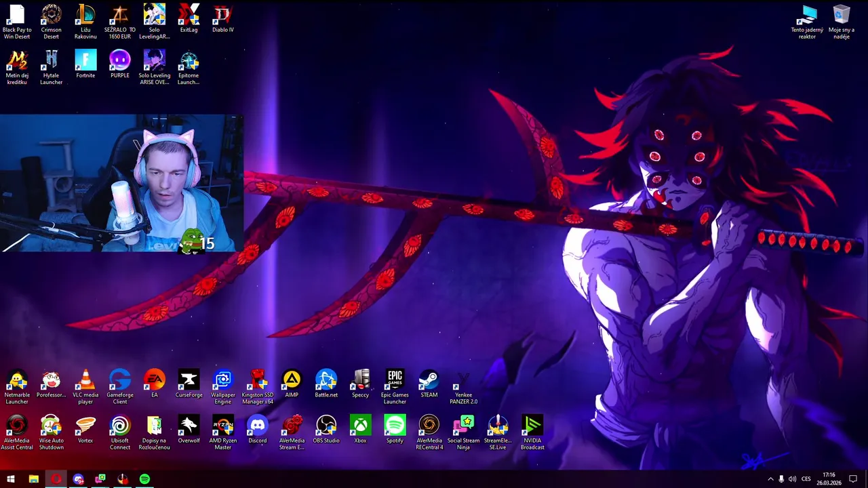Open the volume control in tray

tap(792, 479)
